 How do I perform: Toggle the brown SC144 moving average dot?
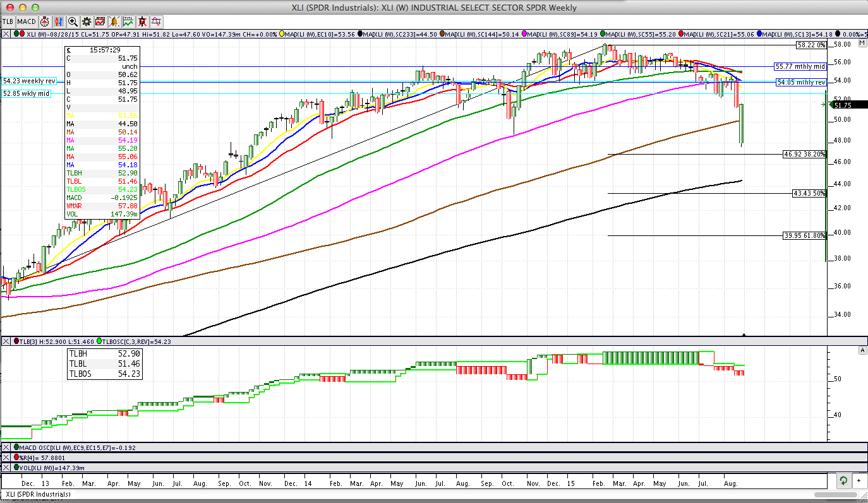click(442, 33)
